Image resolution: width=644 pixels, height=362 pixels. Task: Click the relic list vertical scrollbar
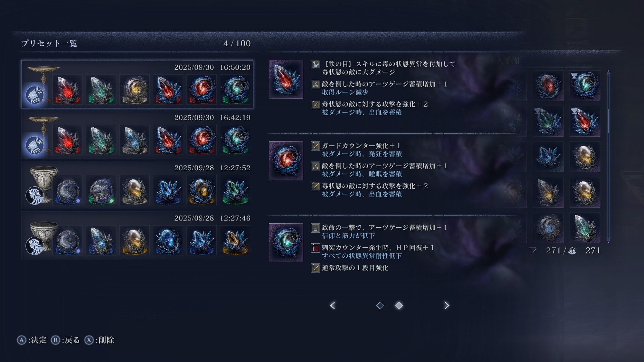point(608,157)
